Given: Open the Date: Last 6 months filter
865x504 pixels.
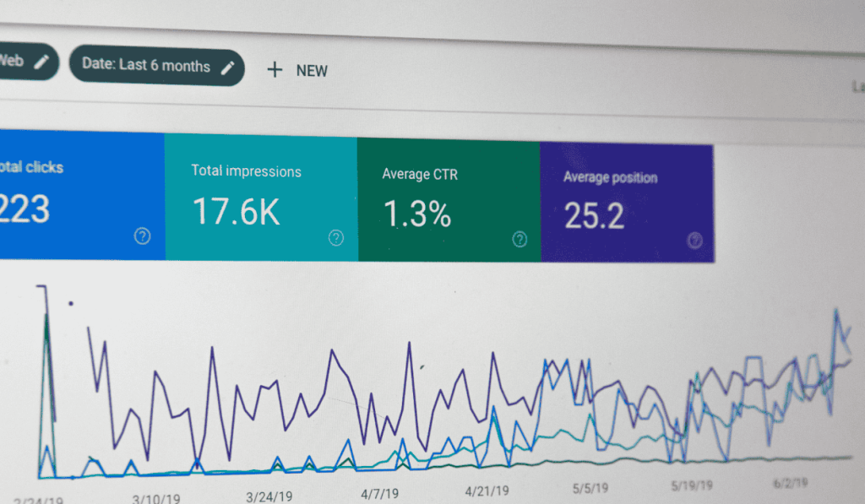Looking at the screenshot, I should tap(146, 66).
